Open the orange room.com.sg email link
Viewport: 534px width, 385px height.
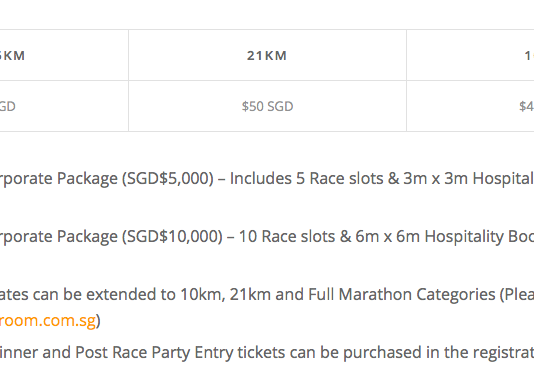[x=48, y=321]
